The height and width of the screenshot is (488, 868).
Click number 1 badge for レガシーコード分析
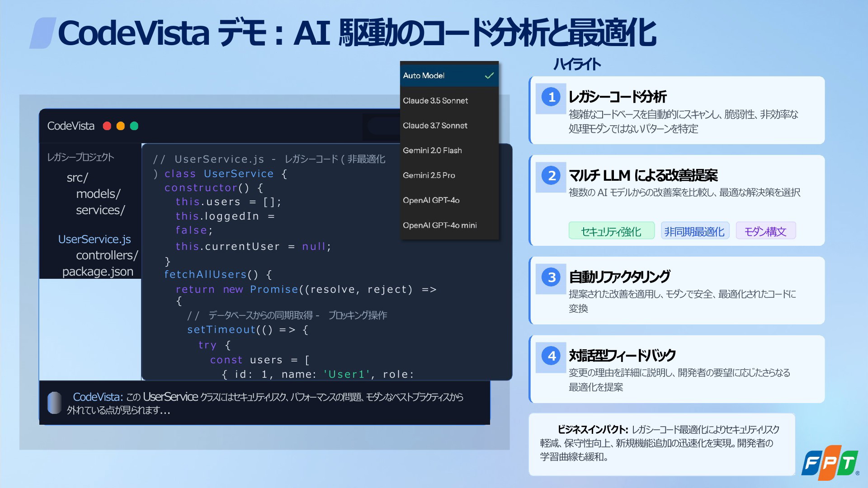click(x=551, y=97)
